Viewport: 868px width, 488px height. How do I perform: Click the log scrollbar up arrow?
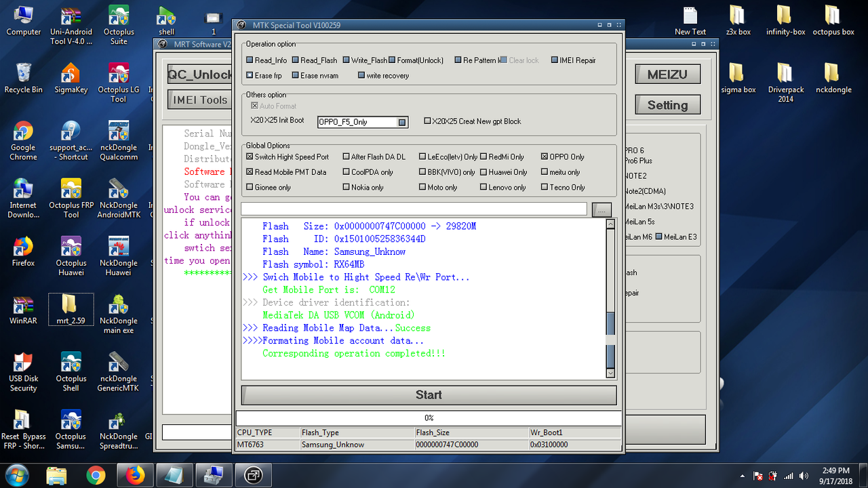(x=610, y=224)
